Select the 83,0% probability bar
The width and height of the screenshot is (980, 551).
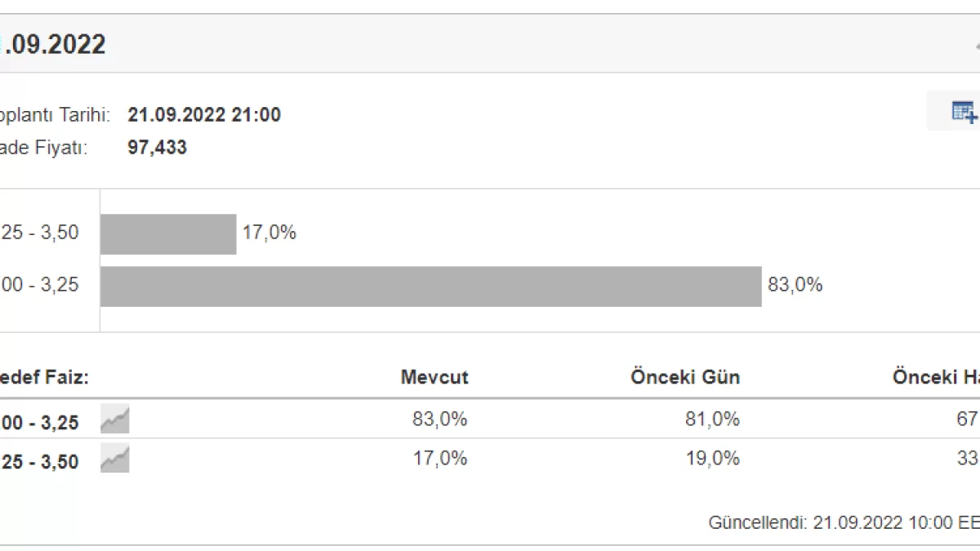tap(431, 286)
